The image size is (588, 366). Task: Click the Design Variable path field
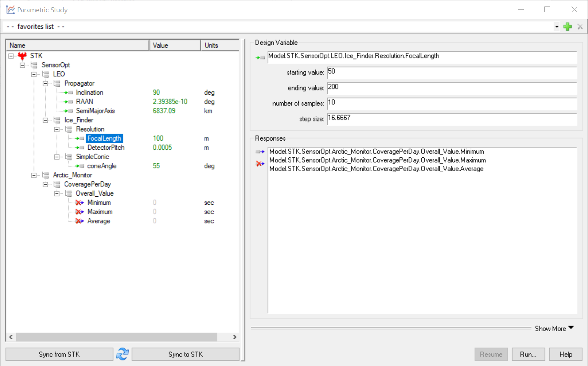point(422,57)
